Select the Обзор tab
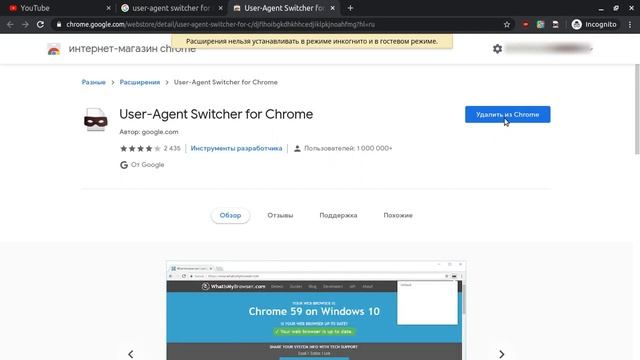The height and width of the screenshot is (360, 640). click(x=230, y=215)
